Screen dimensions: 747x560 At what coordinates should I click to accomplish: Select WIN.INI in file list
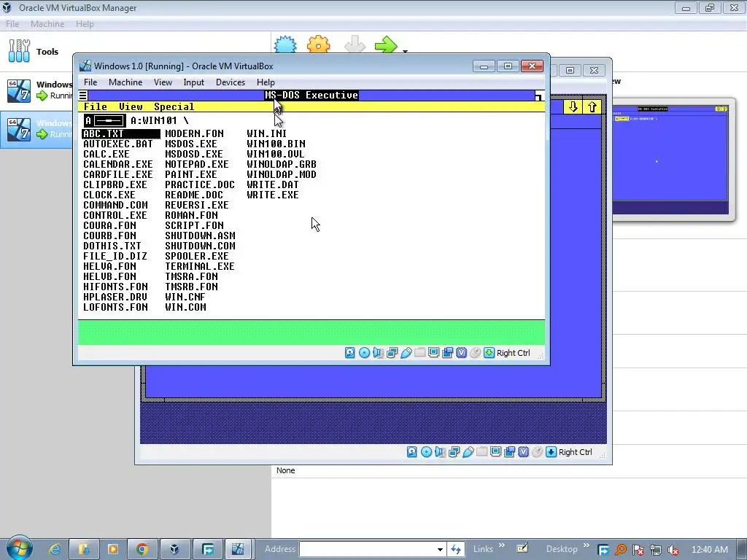[x=267, y=134]
